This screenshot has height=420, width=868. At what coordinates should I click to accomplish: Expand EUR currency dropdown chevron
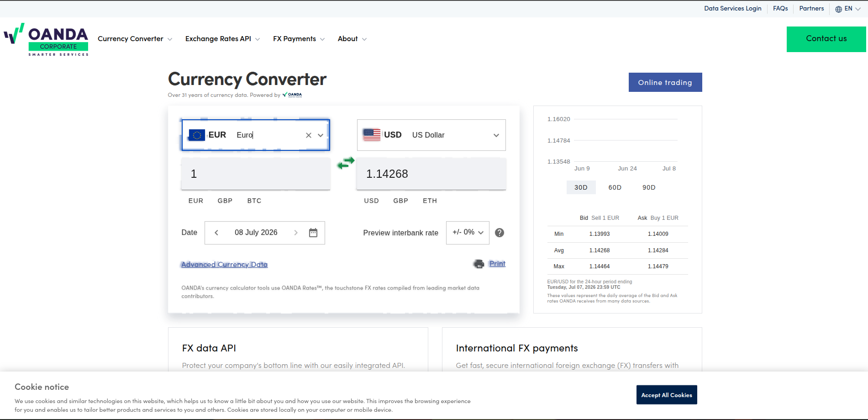[x=321, y=135]
